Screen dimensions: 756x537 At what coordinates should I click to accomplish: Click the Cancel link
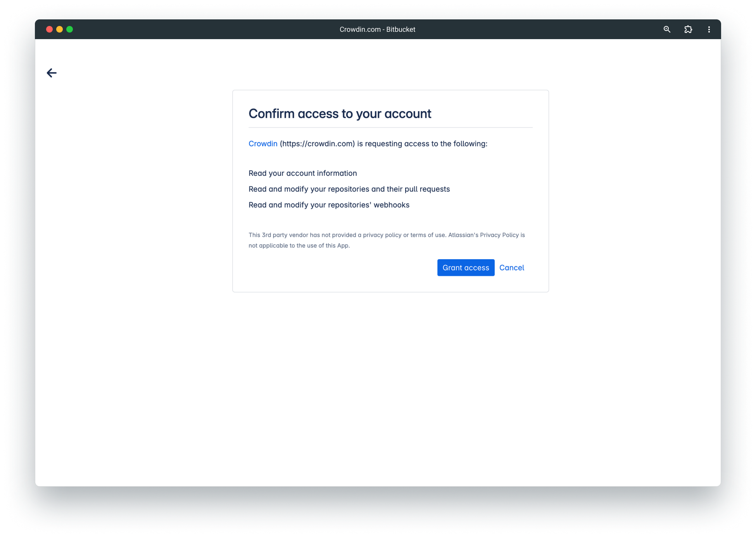[511, 268]
